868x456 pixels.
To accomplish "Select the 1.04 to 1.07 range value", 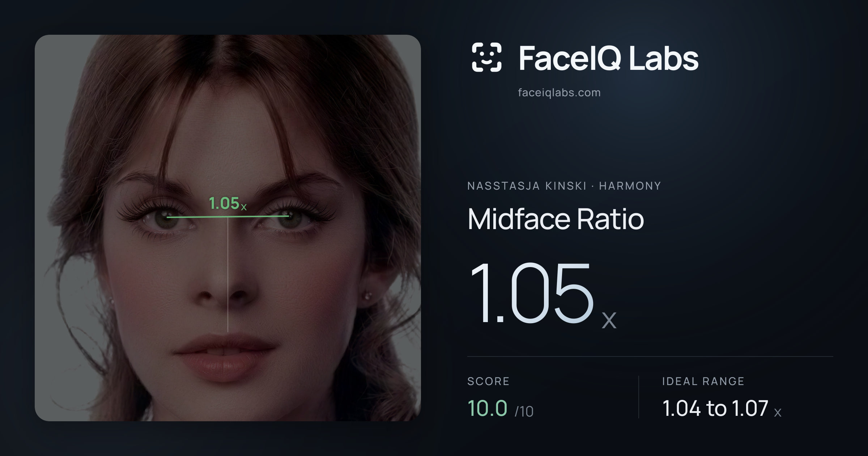I will 722,409.
